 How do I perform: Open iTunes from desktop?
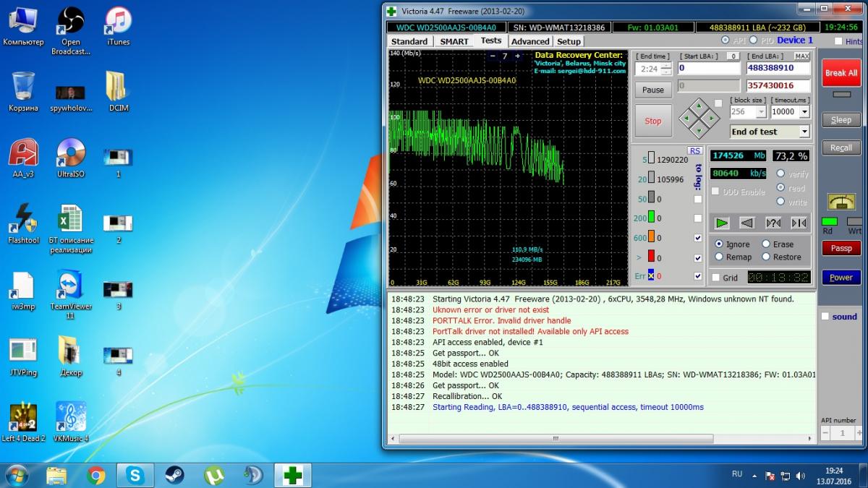click(119, 27)
